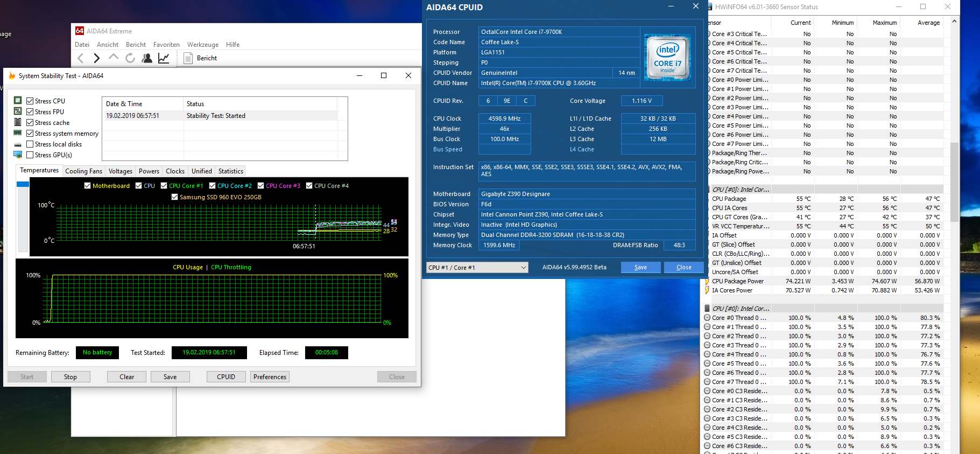Click the Elapsed Time value 00:05:08
980x454 pixels.
pyautogui.click(x=327, y=353)
